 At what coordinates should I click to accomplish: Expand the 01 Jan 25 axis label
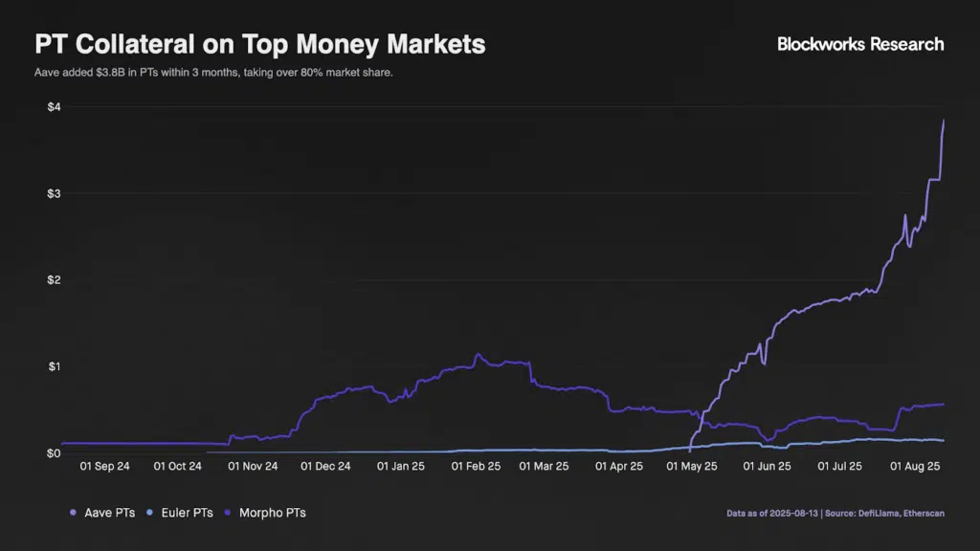point(401,466)
